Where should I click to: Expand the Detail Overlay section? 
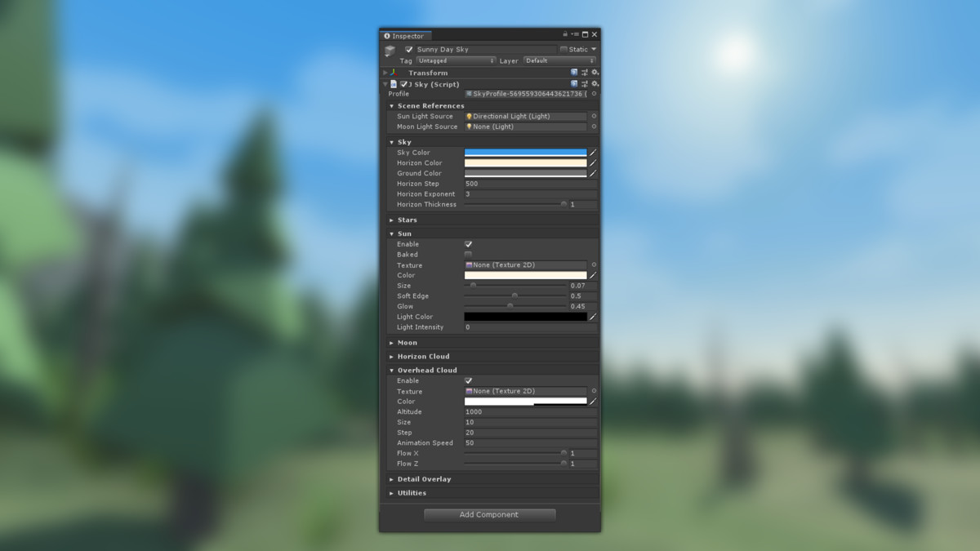(x=392, y=479)
